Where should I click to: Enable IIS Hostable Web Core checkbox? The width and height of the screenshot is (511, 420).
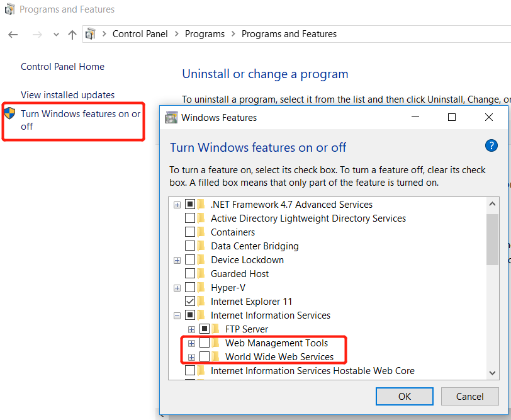pyautogui.click(x=190, y=371)
